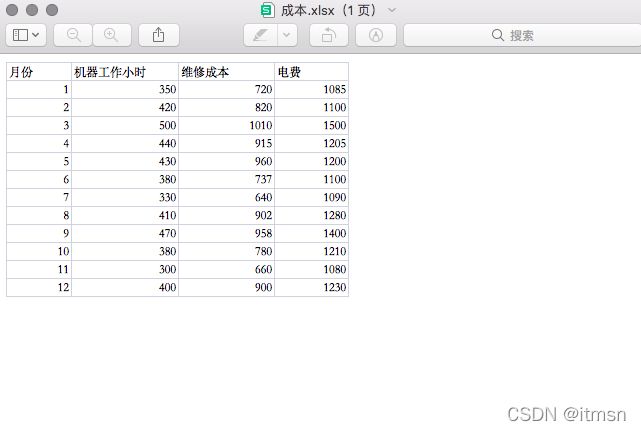Click the cell with value 660

click(x=226, y=269)
